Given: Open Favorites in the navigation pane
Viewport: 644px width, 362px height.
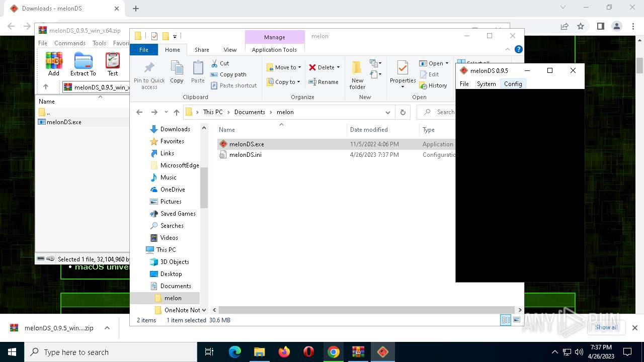Looking at the screenshot, I should tap(172, 141).
